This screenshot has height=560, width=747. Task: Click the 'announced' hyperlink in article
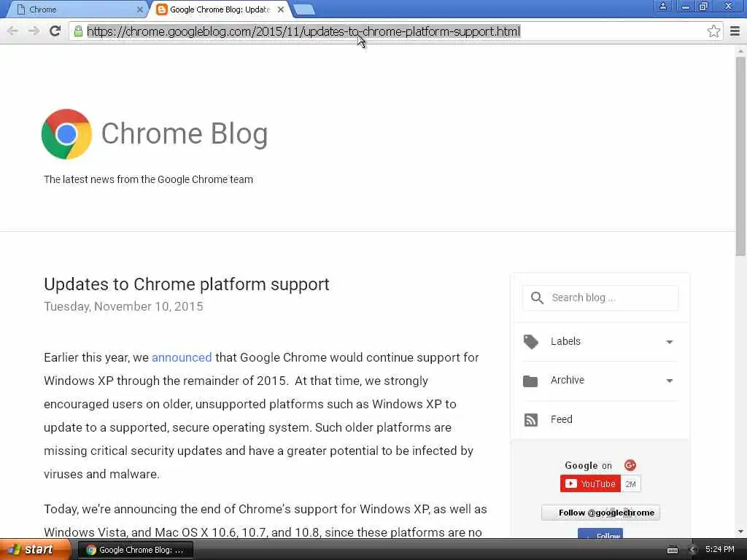[182, 357]
